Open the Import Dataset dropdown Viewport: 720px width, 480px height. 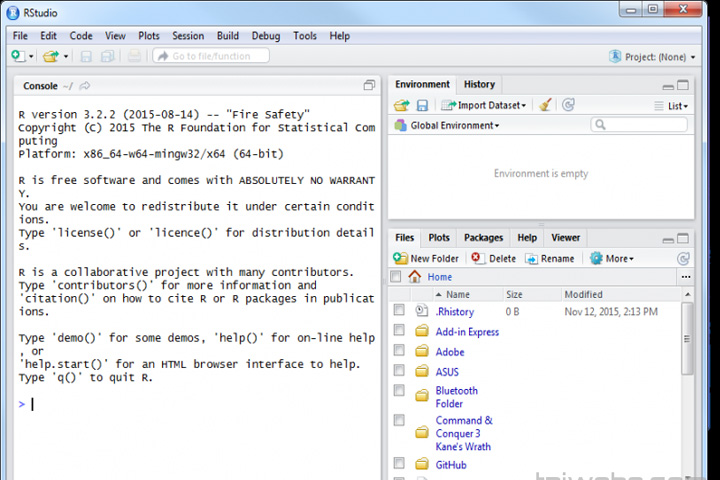484,105
